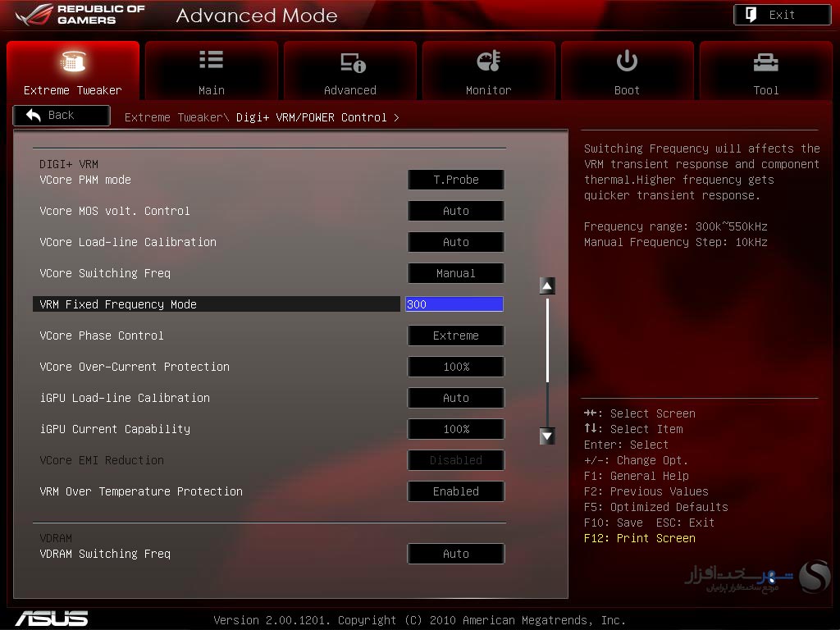Select the Advanced tab chip icon
This screenshot has height=630, width=840.
[353, 62]
